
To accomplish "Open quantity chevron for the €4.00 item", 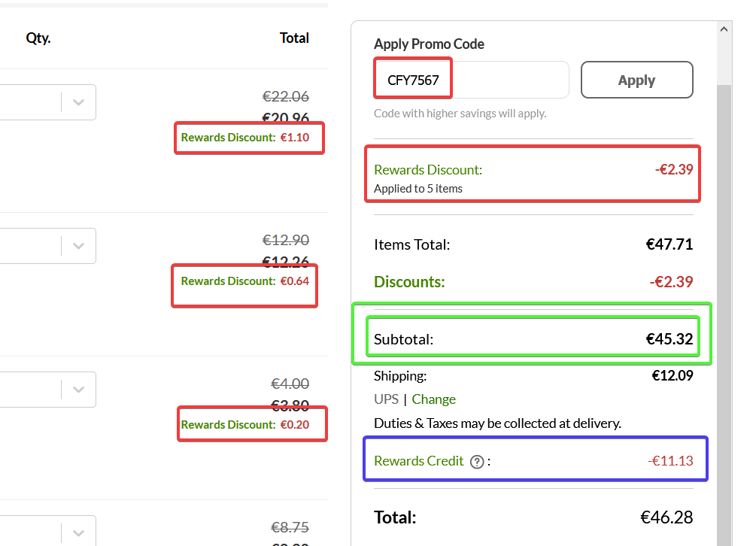I will point(78,390).
